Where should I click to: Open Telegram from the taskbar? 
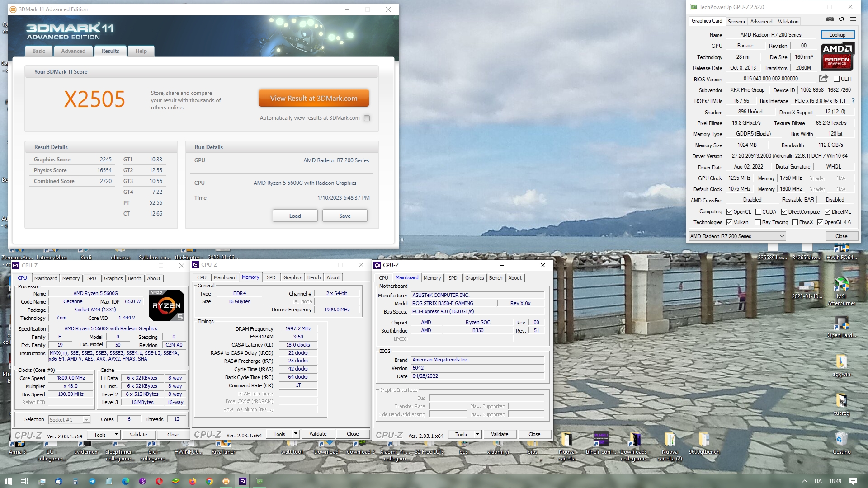click(x=92, y=481)
